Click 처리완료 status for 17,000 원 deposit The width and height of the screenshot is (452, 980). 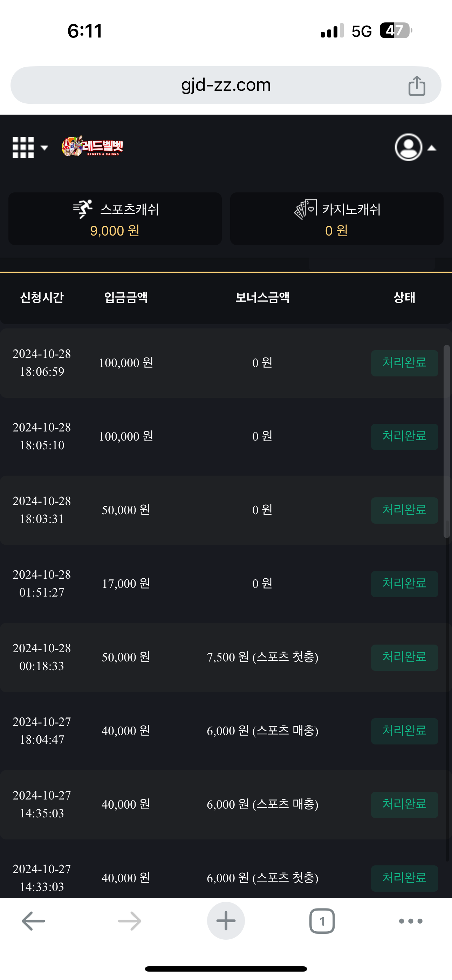tap(404, 584)
